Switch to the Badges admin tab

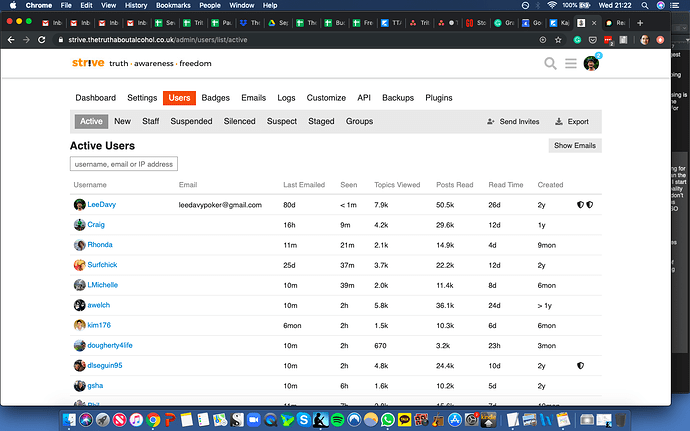coord(216,98)
